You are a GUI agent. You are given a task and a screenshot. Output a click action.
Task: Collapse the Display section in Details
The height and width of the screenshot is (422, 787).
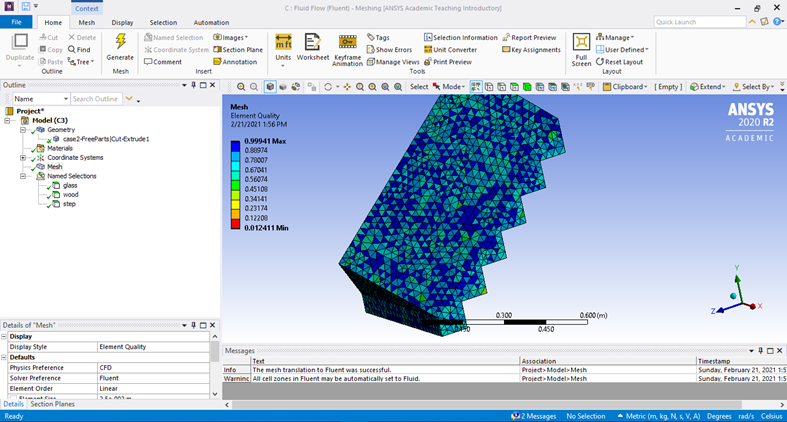pos(4,337)
